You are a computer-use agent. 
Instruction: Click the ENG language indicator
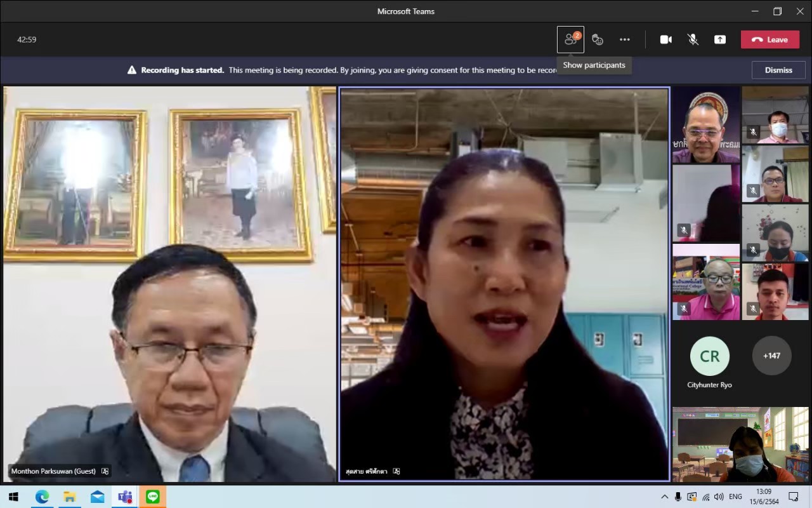point(735,497)
